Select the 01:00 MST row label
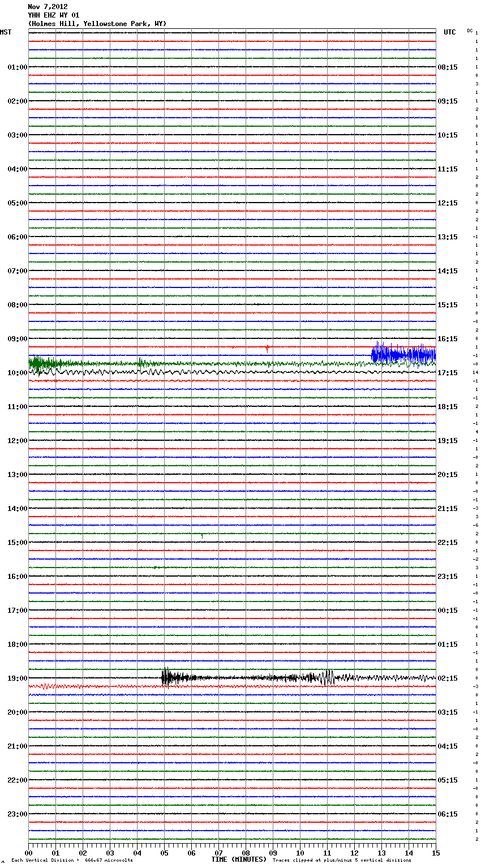481x868 pixels. 18,67
